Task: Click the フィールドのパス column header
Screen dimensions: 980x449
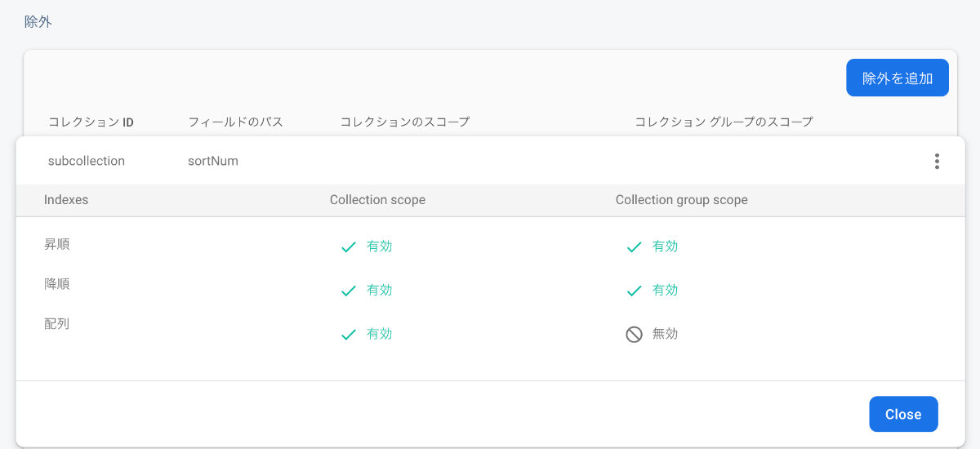Action: pos(235,122)
